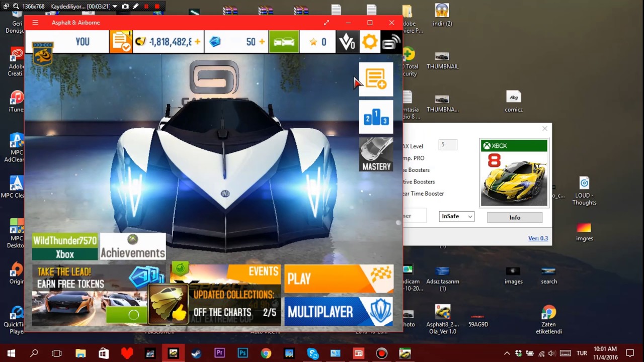
Task: Show hidden system tray icons
Action: [x=507, y=353]
